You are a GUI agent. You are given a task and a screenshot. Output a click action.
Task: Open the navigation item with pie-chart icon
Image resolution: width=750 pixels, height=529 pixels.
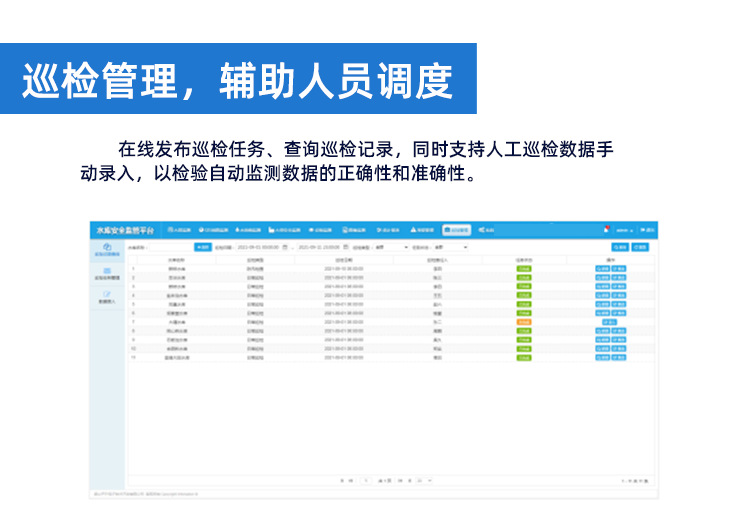214,230
